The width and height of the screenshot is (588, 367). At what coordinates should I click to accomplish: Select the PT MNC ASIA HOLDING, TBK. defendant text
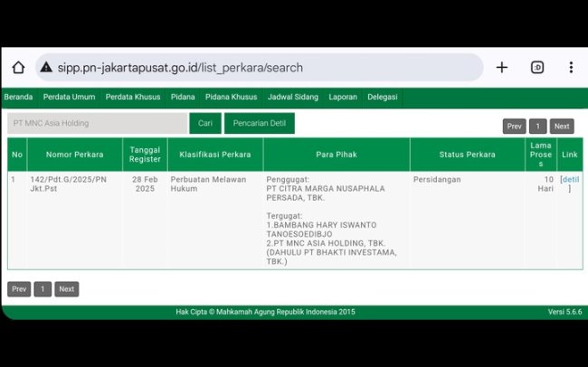(x=326, y=243)
